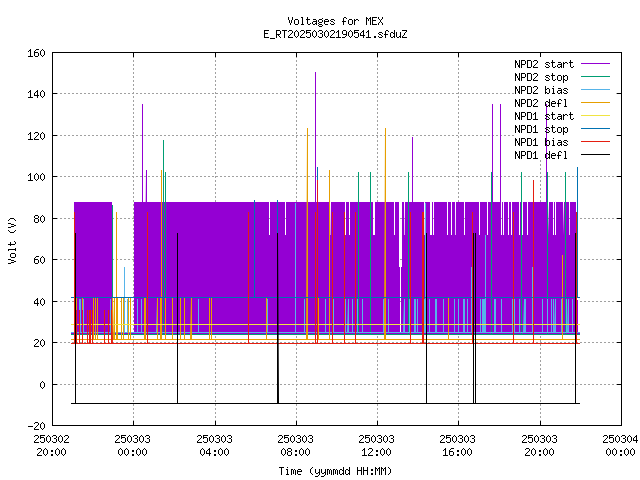The width and height of the screenshot is (640, 480).
Task: Click the x-axis tick 250303 08:00
Action: point(296,446)
